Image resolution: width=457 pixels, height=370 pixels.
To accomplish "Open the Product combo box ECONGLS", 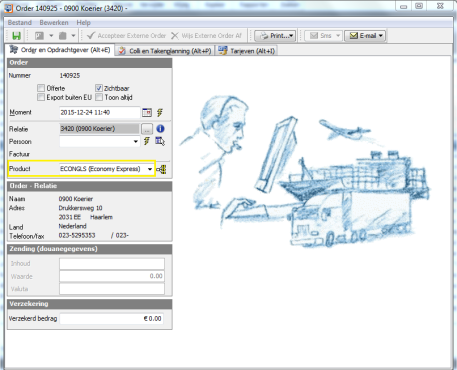I will pos(107,169).
